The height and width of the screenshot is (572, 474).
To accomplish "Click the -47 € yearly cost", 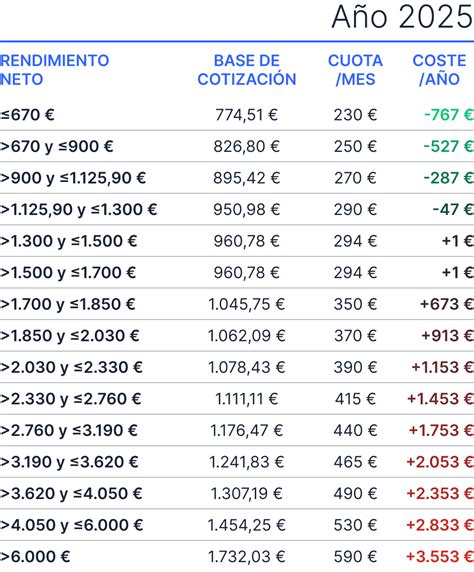I will click(x=453, y=210).
